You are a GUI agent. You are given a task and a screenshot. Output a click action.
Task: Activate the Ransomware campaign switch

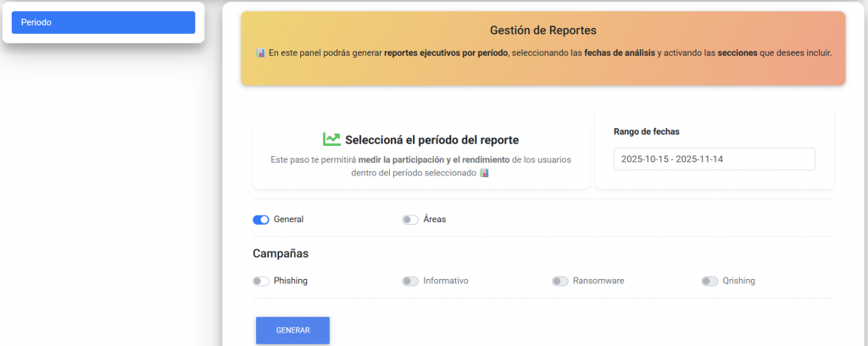click(x=559, y=281)
